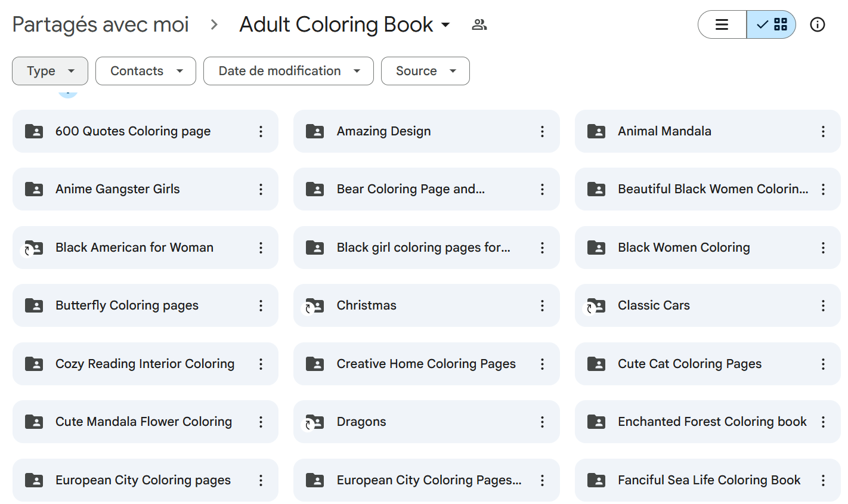The width and height of the screenshot is (848, 504).
Task: Open the Butterfly Coloring pages folder
Action: click(x=126, y=305)
